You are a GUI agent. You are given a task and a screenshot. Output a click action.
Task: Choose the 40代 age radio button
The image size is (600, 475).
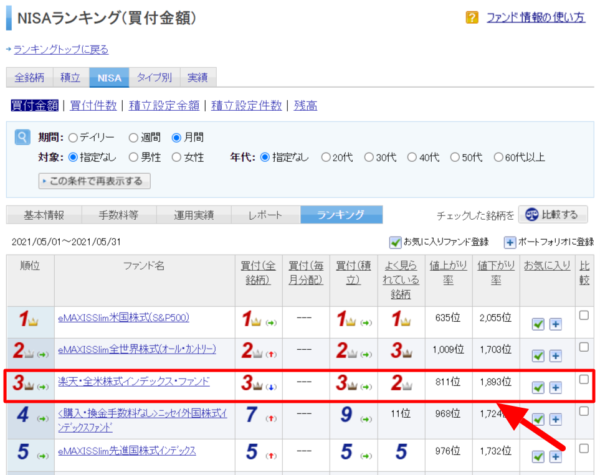point(412,157)
